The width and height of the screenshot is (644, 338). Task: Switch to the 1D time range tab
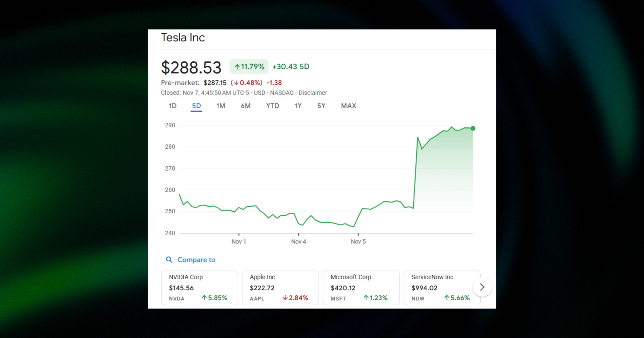[172, 106]
